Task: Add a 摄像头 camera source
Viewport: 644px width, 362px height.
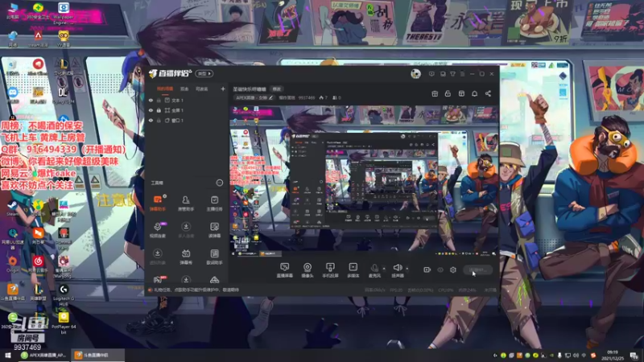Action: click(x=308, y=270)
